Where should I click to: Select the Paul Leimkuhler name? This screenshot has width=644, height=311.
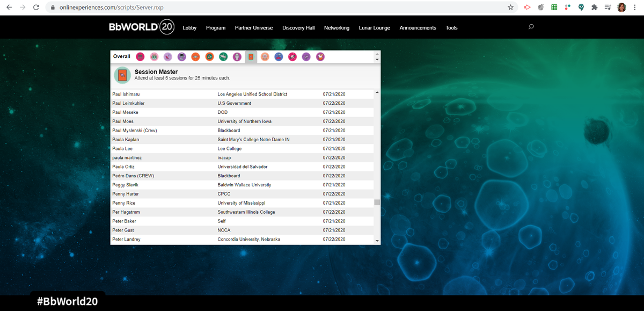coord(128,103)
